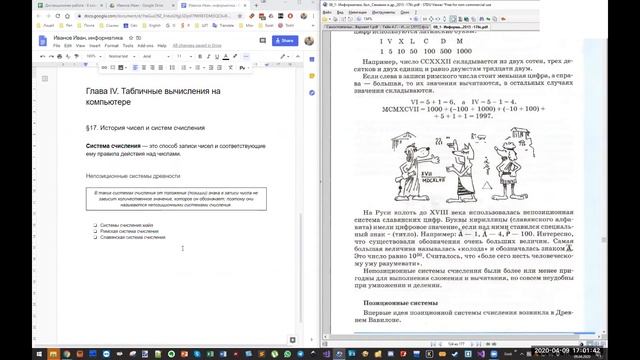Open the insert image dropdown
640x360 pixels.
click(122, 67)
